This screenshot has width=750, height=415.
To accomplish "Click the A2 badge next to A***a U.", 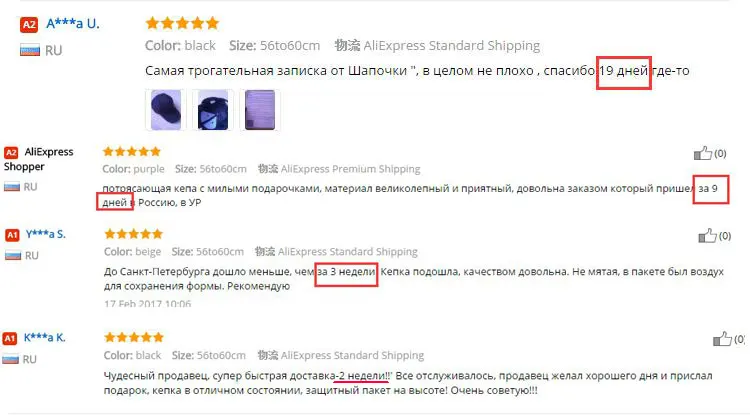I will pos(29,25).
